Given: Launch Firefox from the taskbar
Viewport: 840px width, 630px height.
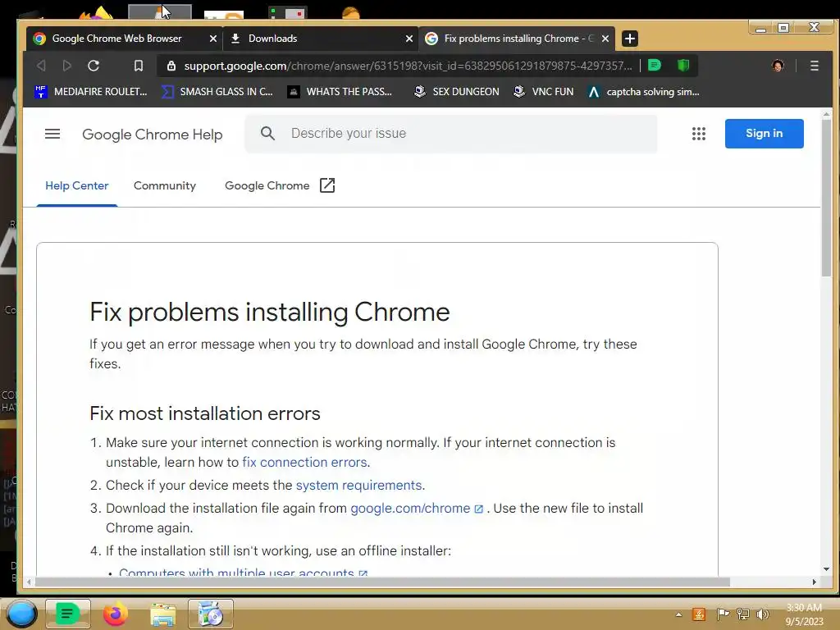Looking at the screenshot, I should [115, 614].
